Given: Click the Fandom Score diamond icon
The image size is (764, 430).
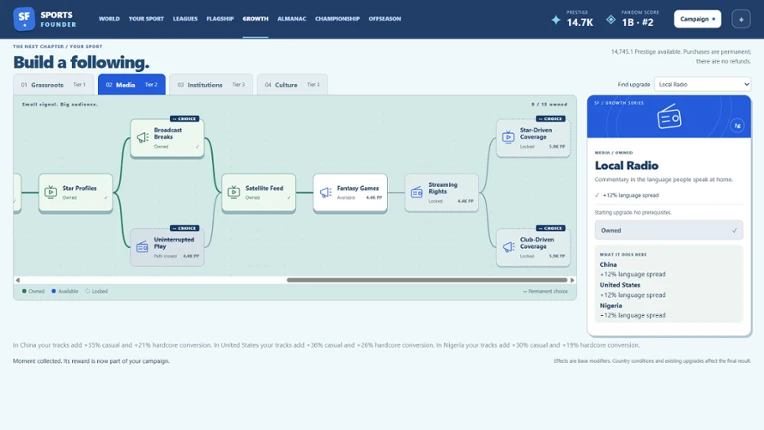Looking at the screenshot, I should pyautogui.click(x=611, y=19).
